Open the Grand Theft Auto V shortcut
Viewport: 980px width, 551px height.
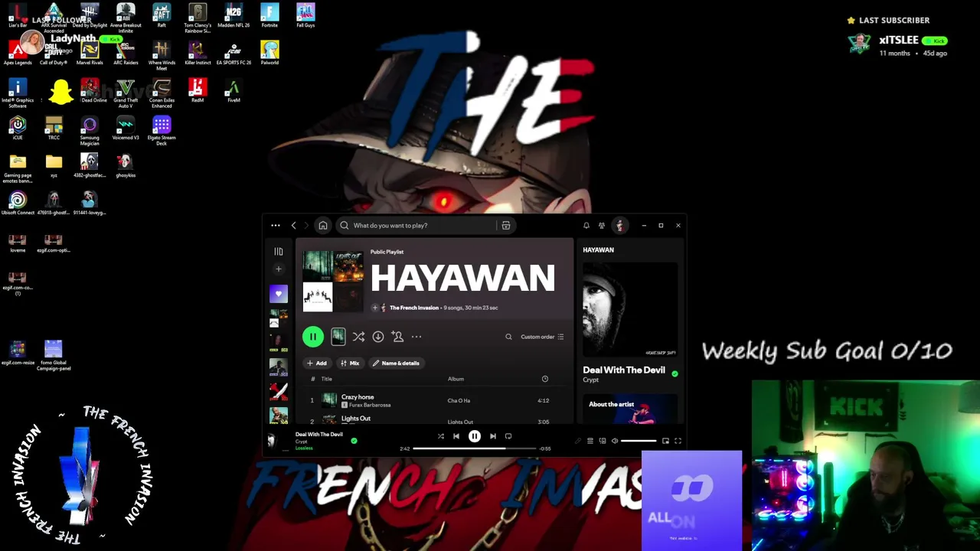(126, 93)
